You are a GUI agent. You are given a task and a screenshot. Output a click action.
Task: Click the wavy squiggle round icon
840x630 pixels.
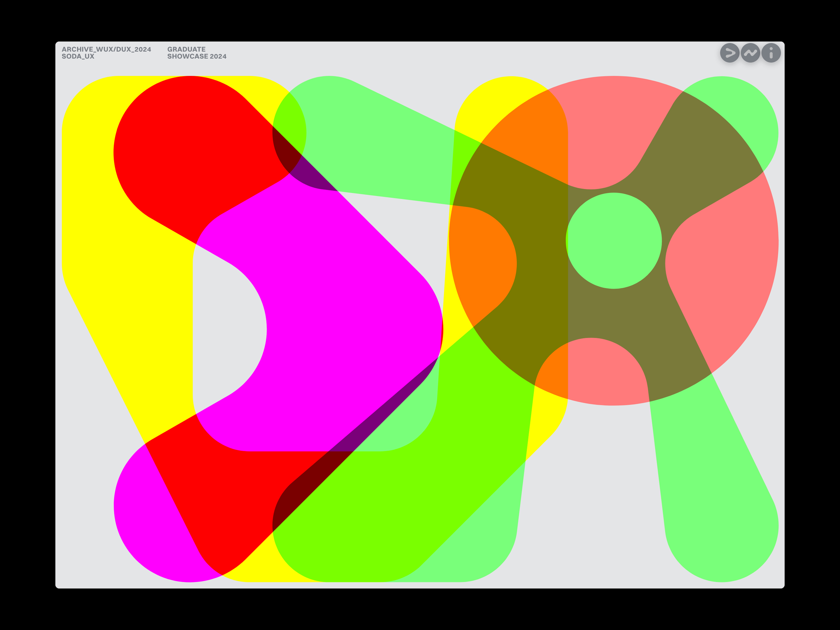pos(750,53)
